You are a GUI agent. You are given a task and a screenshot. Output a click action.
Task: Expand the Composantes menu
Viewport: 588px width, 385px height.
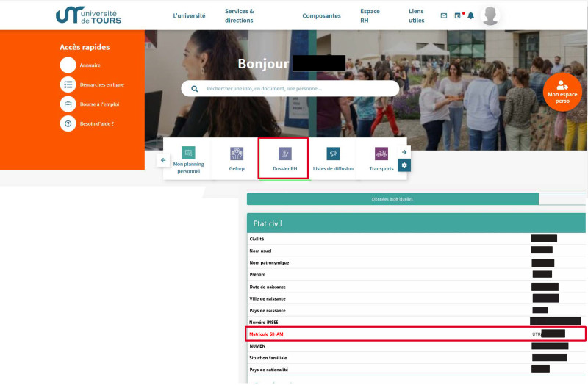(x=321, y=15)
